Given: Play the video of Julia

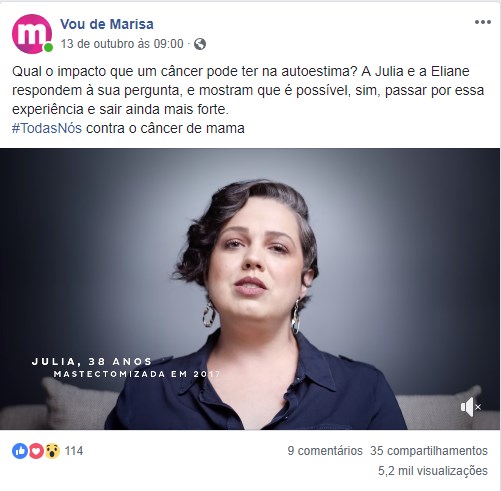Looking at the screenshot, I should [x=250, y=289].
